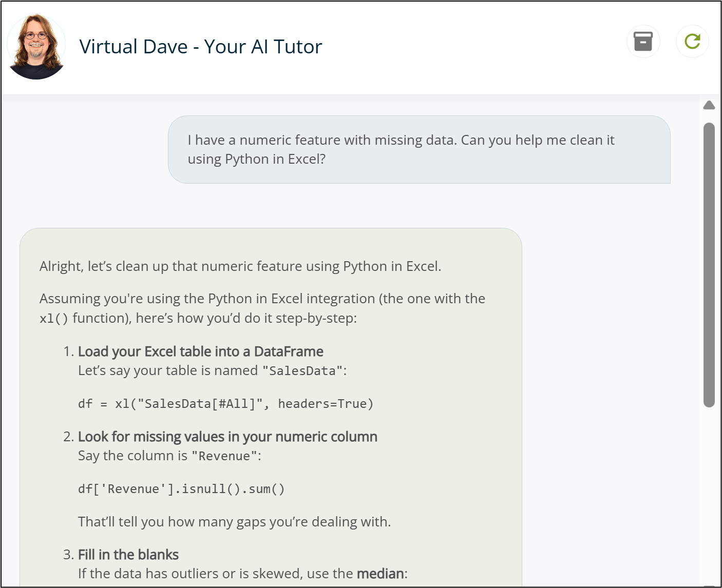
Task: Click the 'Load your Excel table into a DataFrame' heading
Action: (201, 351)
